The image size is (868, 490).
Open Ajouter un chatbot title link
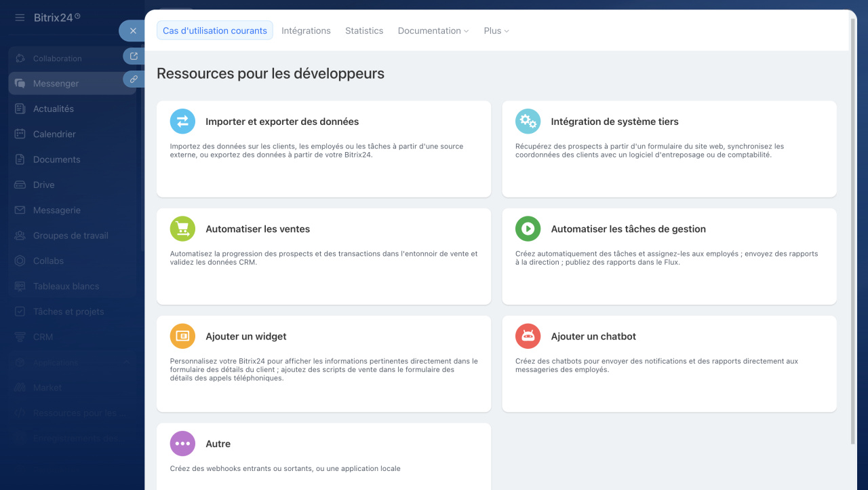click(593, 336)
